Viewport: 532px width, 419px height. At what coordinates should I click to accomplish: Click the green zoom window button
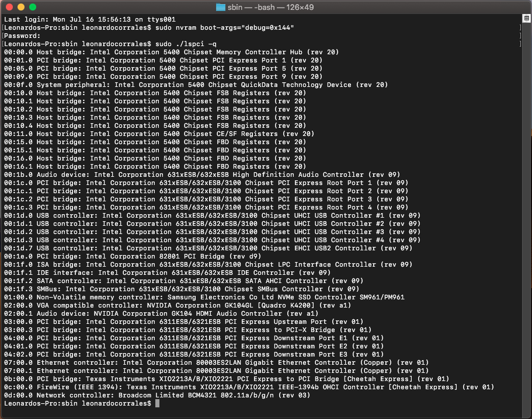coord(33,7)
